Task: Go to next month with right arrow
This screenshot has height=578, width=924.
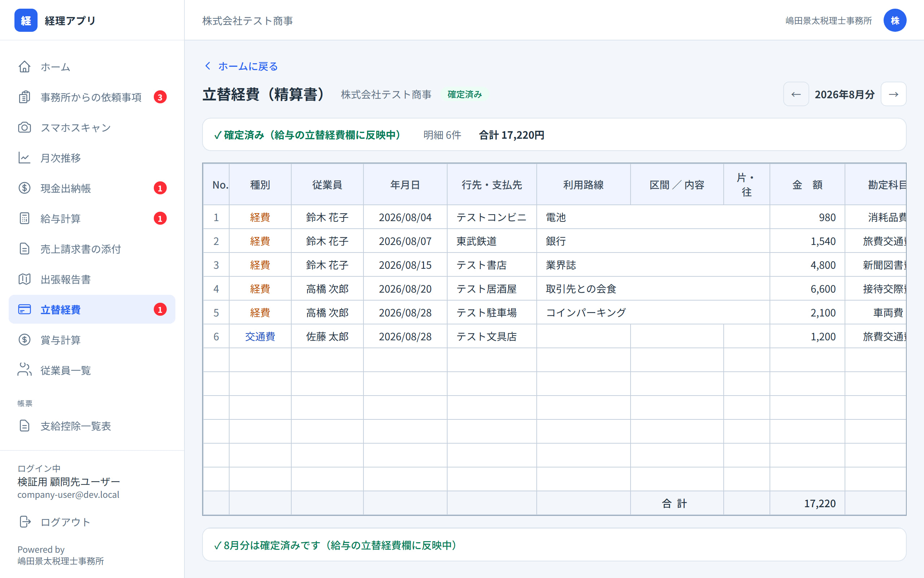Action: [x=893, y=94]
